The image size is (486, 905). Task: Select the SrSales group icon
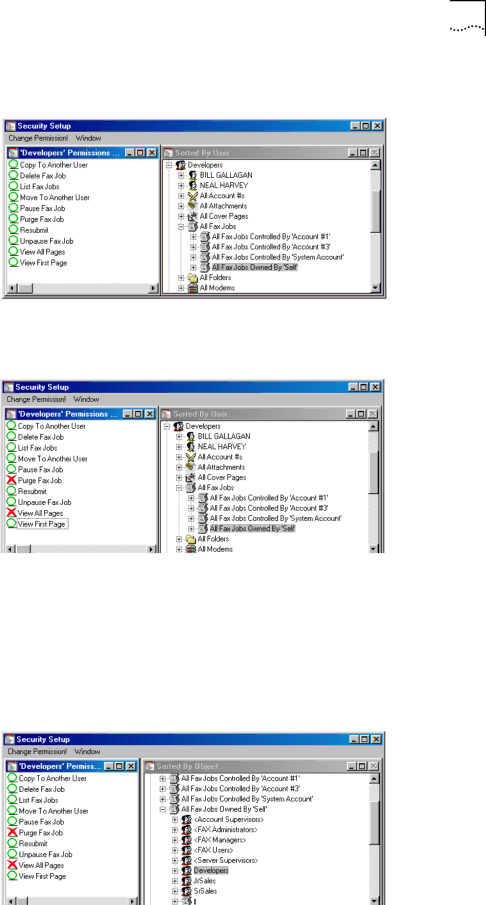pos(186,892)
